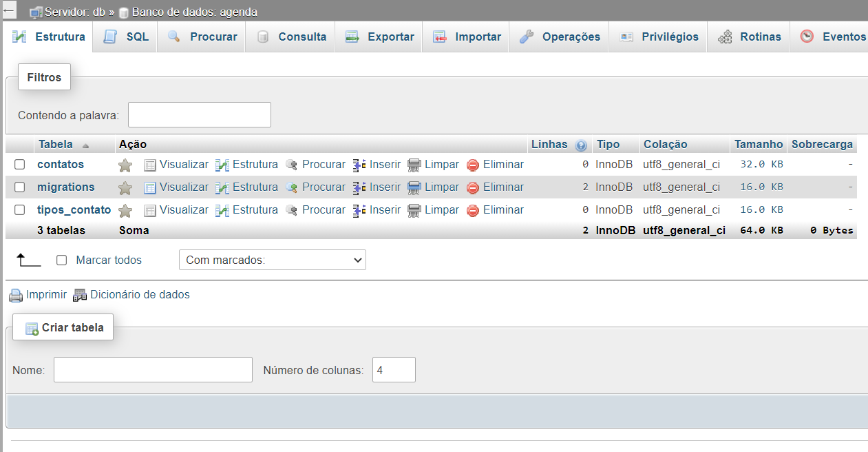
Task: Click the red Eliminar icon for contatos
Action: point(473,165)
